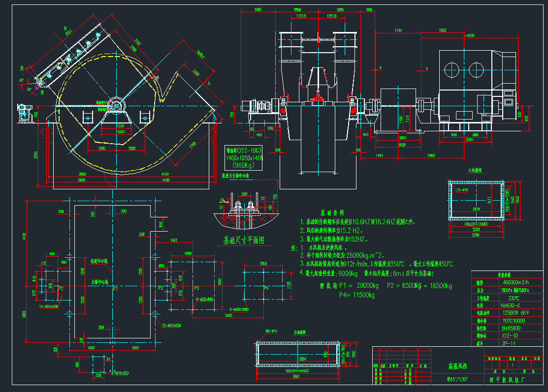
Task: Click the 基础尺寸平面图 view title
Action: (x=244, y=241)
